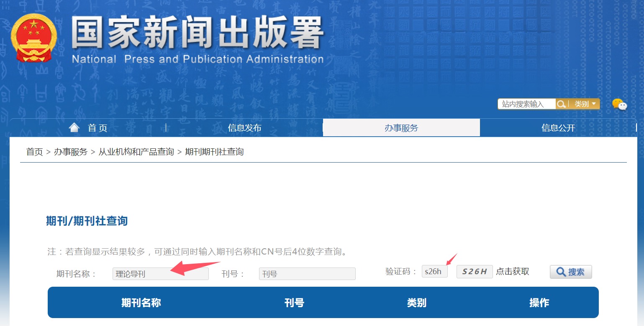Switch to the 信息发布 tab

point(243,128)
